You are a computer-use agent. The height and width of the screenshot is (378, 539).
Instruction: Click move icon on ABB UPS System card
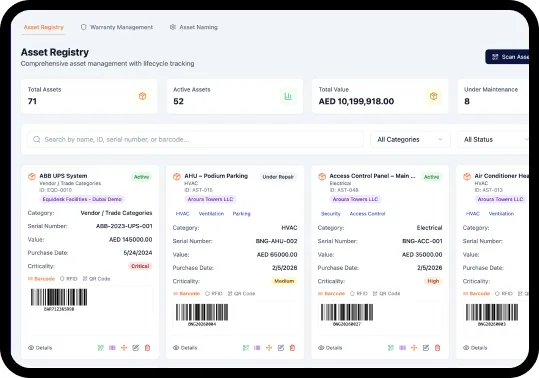tap(124, 348)
